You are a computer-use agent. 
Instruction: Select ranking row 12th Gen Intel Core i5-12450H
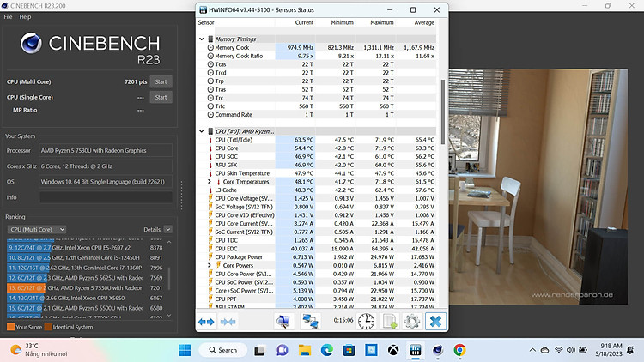click(85, 257)
